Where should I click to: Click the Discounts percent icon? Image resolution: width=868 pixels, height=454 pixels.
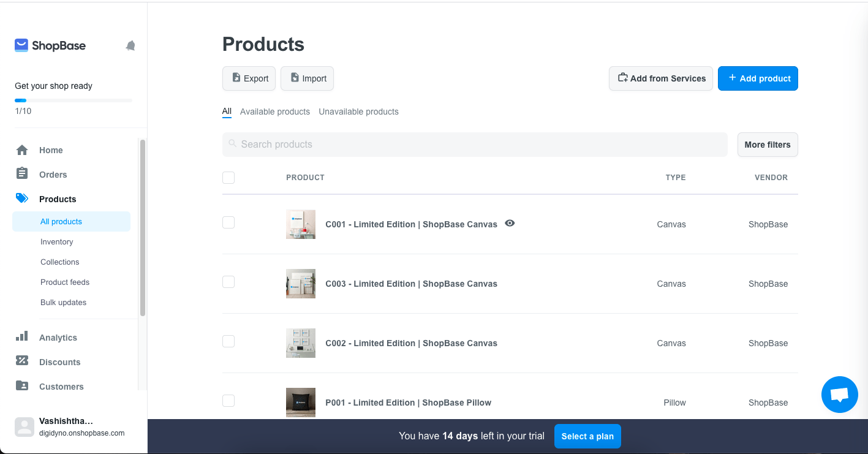click(x=22, y=361)
